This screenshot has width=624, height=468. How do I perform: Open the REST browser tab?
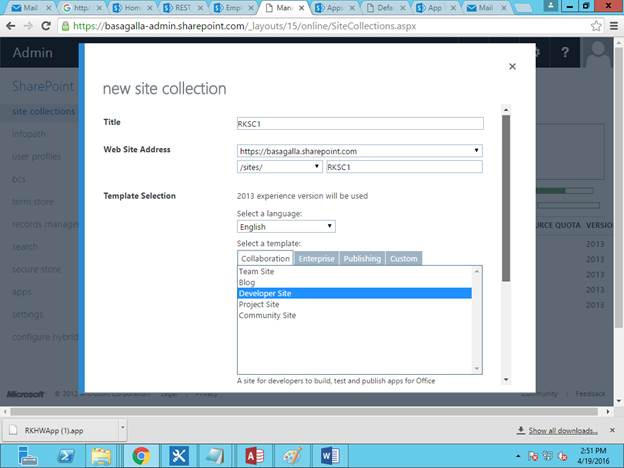coord(183,8)
